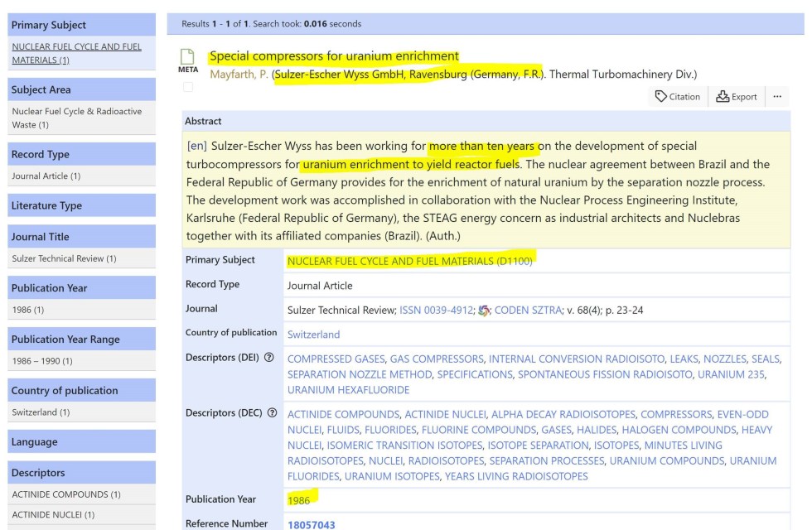Click DEC descriptor URANIUM ISOTOPES
The height and width of the screenshot is (530, 812).
pyautogui.click(x=392, y=476)
